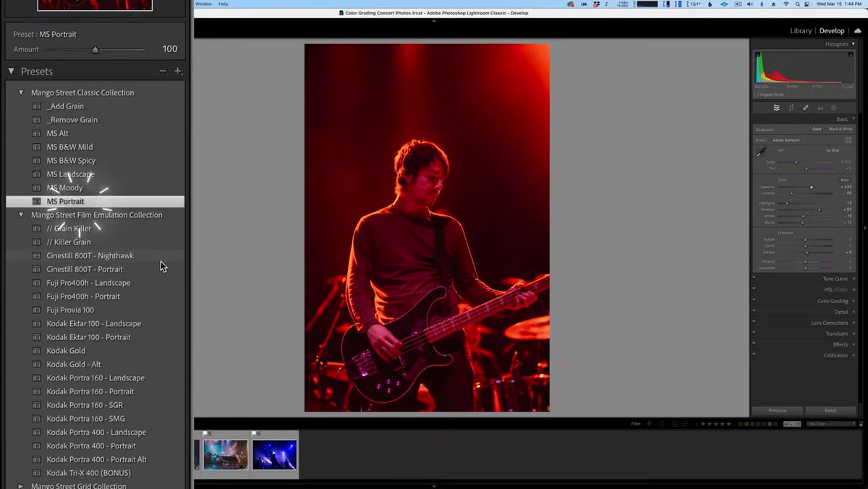868x489 pixels.
Task: Select the Red Eye correction tool icon
Action: click(x=820, y=108)
